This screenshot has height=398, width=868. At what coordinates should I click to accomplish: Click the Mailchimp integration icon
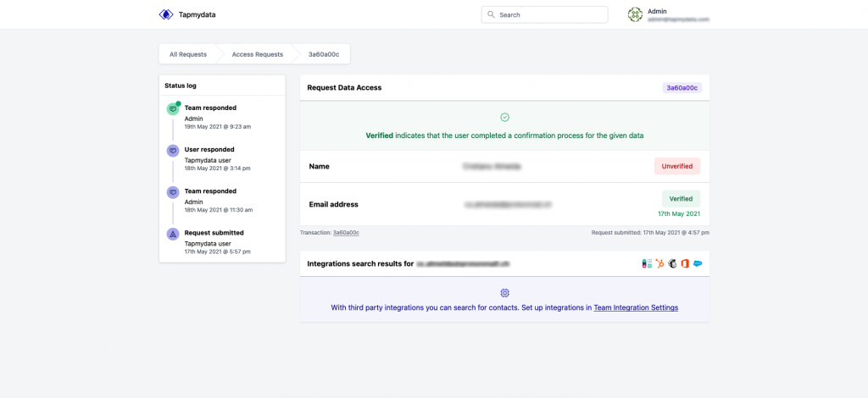[672, 263]
